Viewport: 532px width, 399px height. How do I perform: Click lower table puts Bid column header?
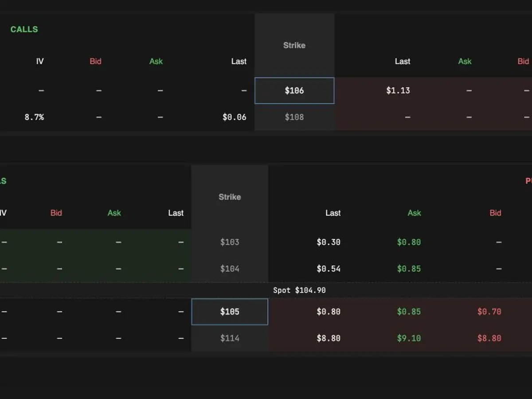click(x=496, y=213)
